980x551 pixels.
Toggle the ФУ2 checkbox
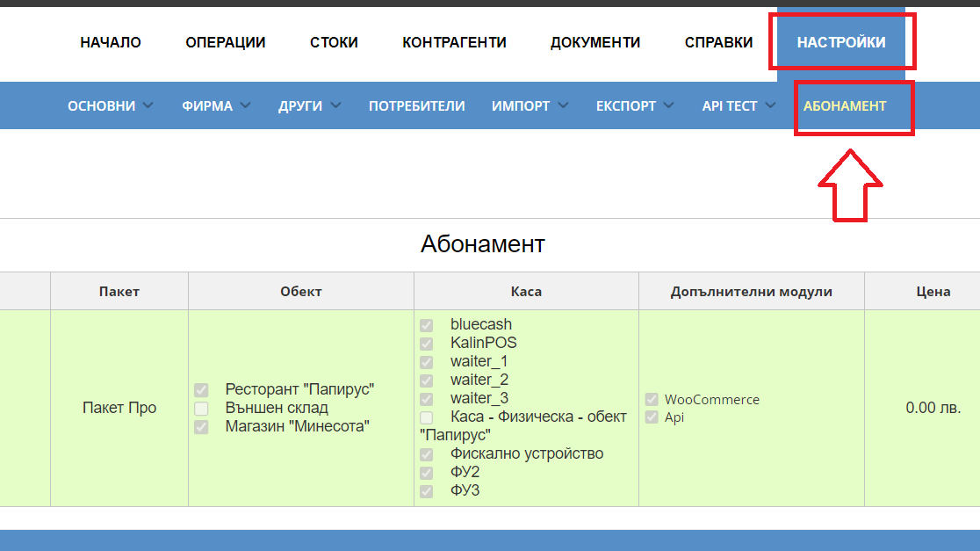point(426,473)
